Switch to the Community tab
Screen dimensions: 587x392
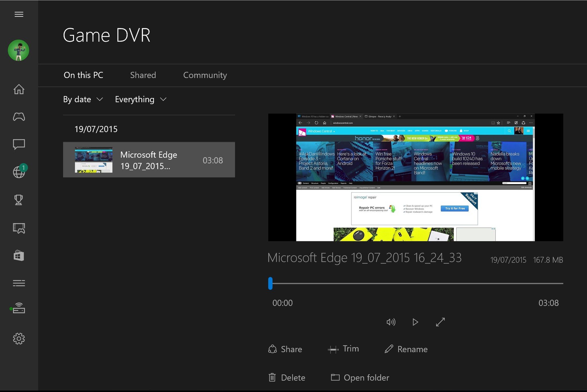click(x=205, y=75)
